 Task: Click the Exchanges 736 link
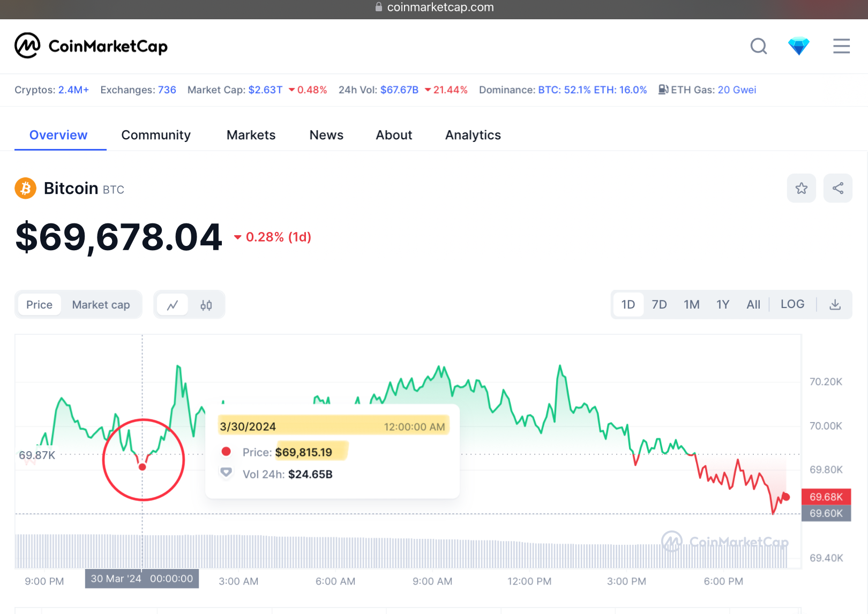(167, 90)
